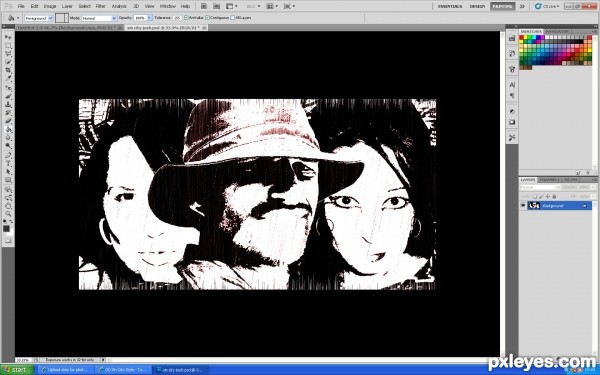Open the Image menu
The image size is (600, 375).
tap(50, 6)
